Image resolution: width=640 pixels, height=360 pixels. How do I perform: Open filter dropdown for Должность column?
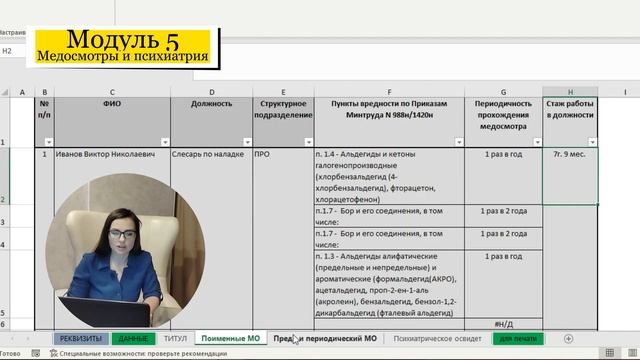click(247, 142)
